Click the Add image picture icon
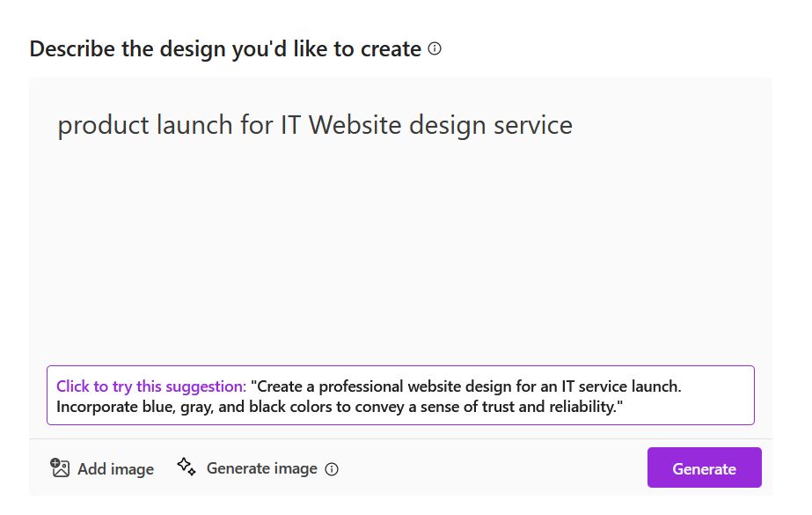Screen dimensions: 812x515 click(60, 467)
